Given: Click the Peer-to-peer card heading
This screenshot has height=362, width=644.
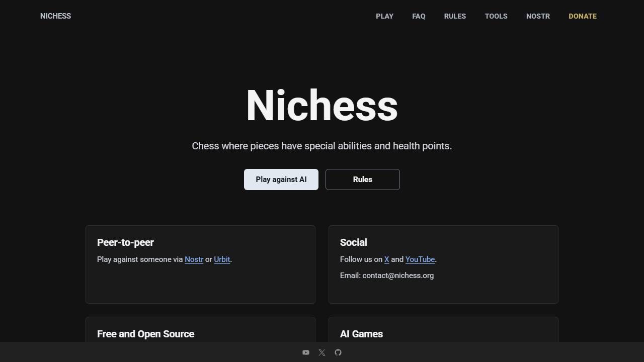Looking at the screenshot, I should 125,242.
